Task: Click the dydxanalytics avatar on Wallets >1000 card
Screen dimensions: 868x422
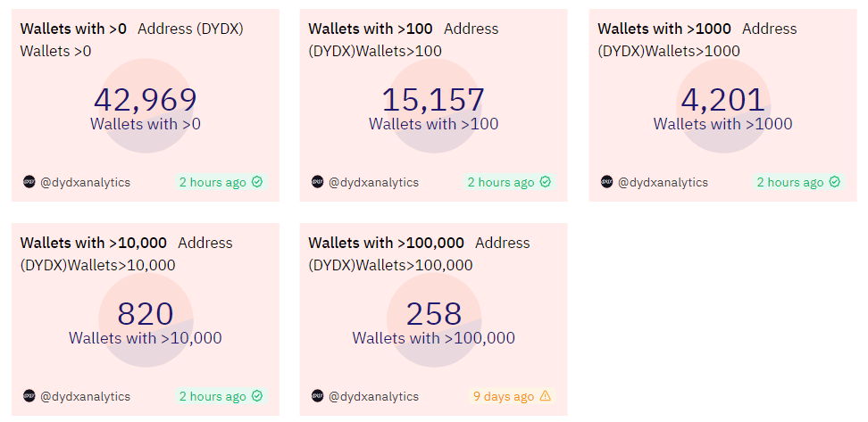Action: [x=607, y=182]
